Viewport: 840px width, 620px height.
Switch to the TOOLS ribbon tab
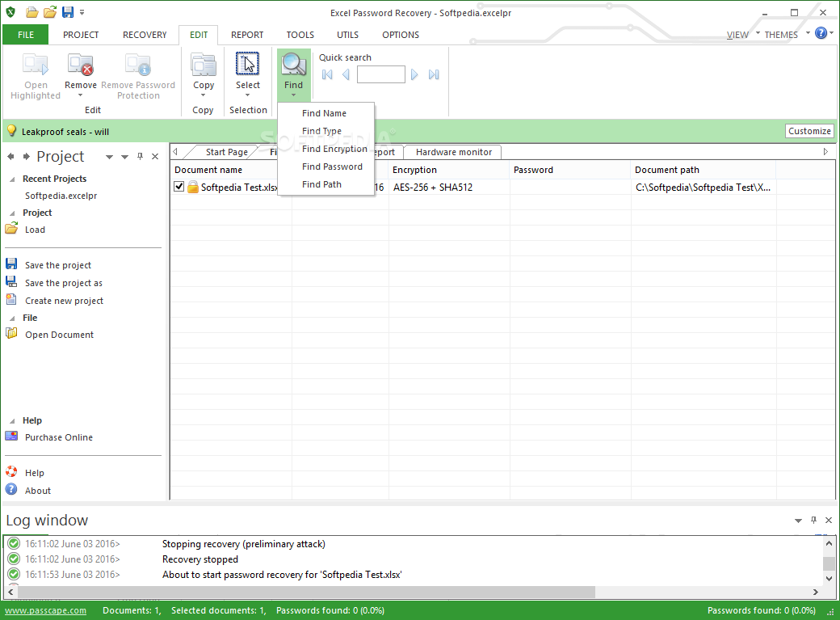pos(300,35)
